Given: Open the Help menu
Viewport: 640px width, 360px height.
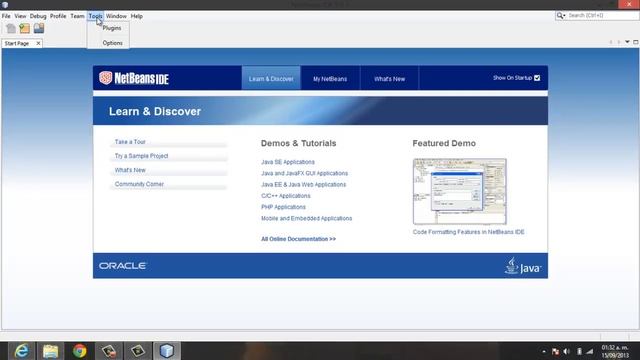Looking at the screenshot, I should click(x=137, y=16).
